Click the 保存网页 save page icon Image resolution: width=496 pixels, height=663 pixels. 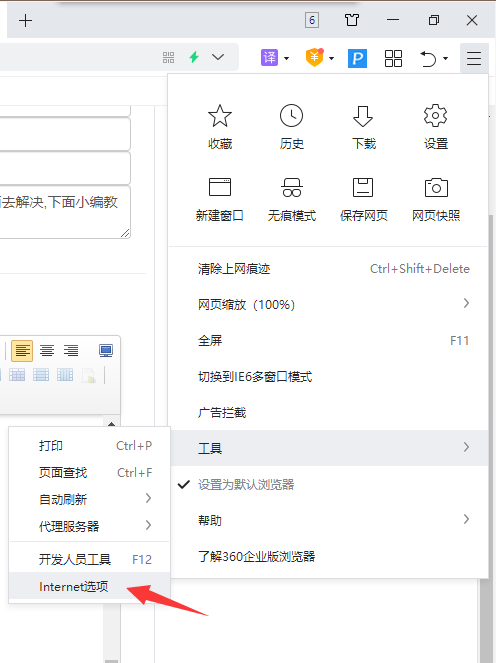[363, 187]
